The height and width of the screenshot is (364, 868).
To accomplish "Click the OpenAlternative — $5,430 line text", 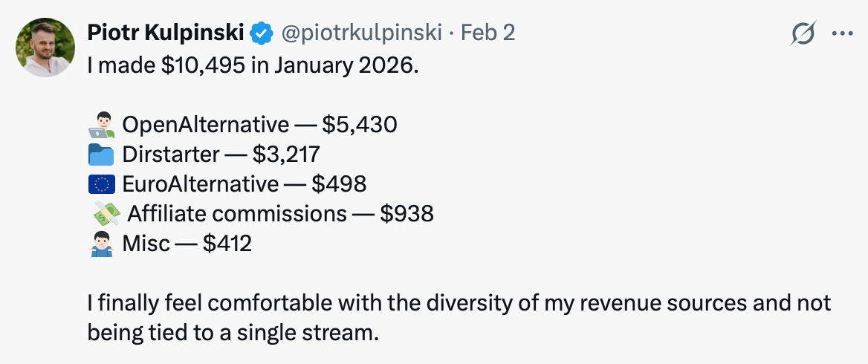I will pos(259,124).
